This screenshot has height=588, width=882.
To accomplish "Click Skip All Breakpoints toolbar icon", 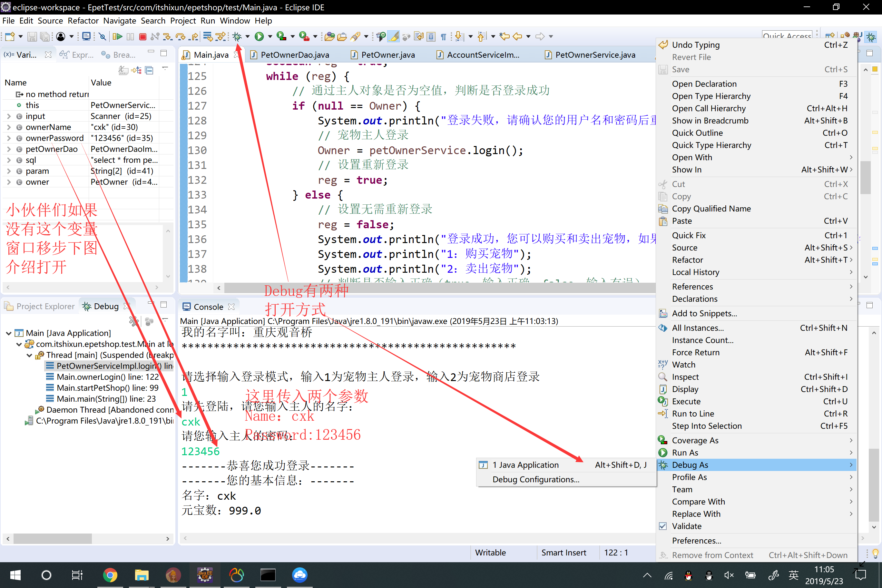I will (x=103, y=36).
